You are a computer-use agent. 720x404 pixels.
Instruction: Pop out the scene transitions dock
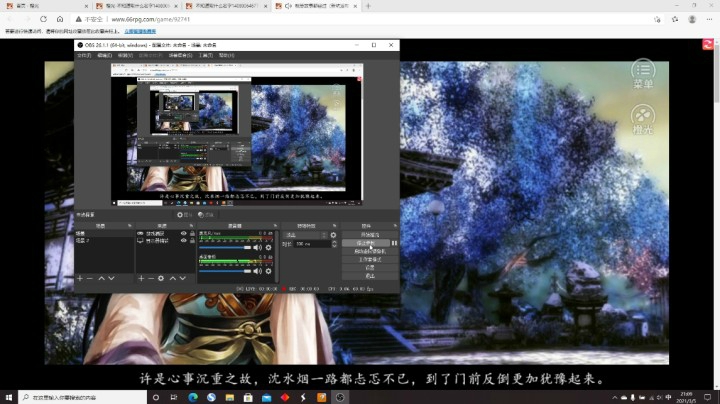point(335,226)
